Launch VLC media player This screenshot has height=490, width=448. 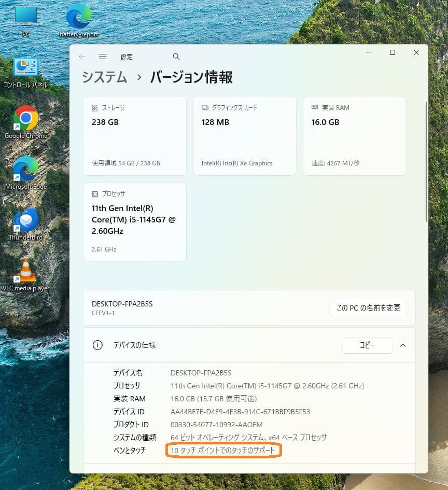[26, 272]
